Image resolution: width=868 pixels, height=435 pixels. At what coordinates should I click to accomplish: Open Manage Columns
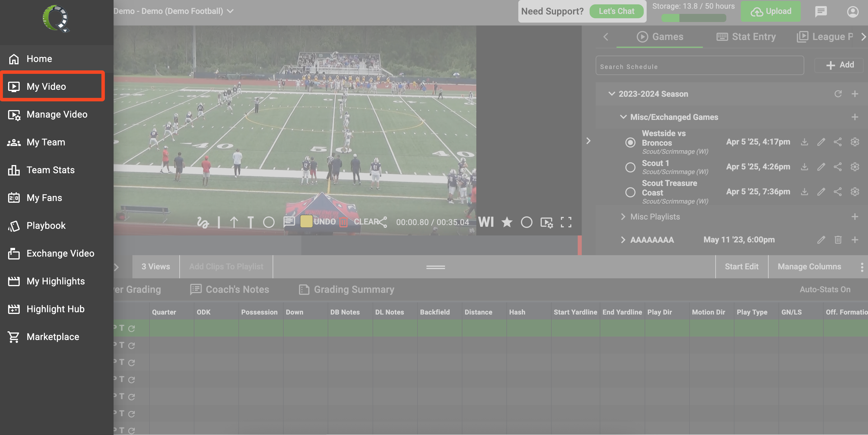[x=809, y=266]
